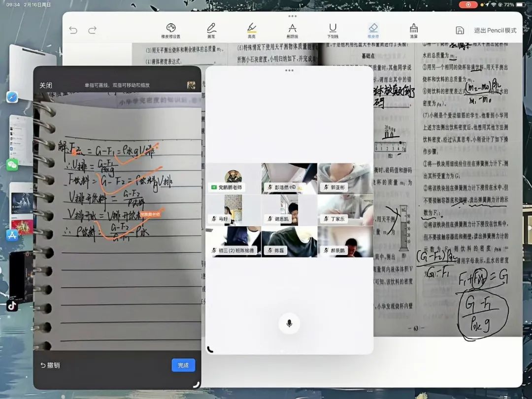
Task: Select the 陈磊 video tile
Action: click(x=290, y=242)
